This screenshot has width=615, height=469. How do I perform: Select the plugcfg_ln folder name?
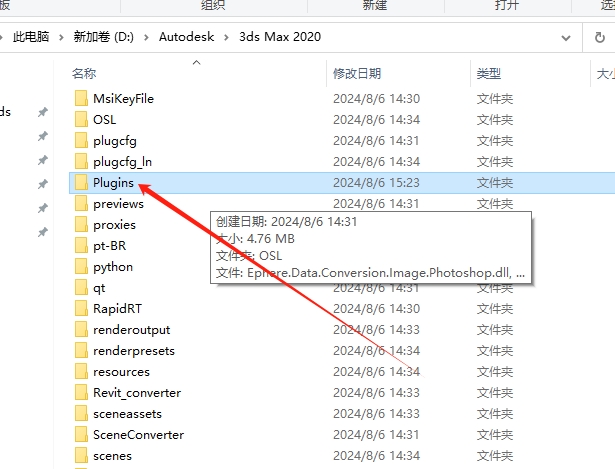coord(122,162)
